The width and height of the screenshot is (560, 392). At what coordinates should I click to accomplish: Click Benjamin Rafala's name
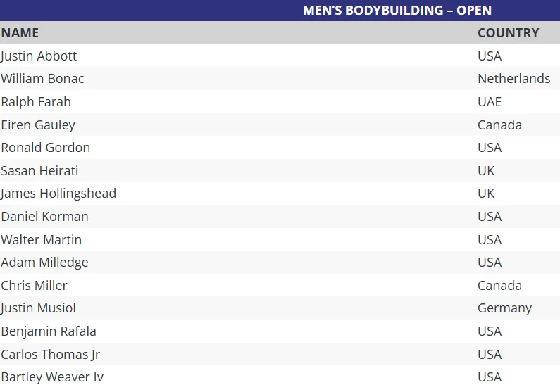pos(49,331)
